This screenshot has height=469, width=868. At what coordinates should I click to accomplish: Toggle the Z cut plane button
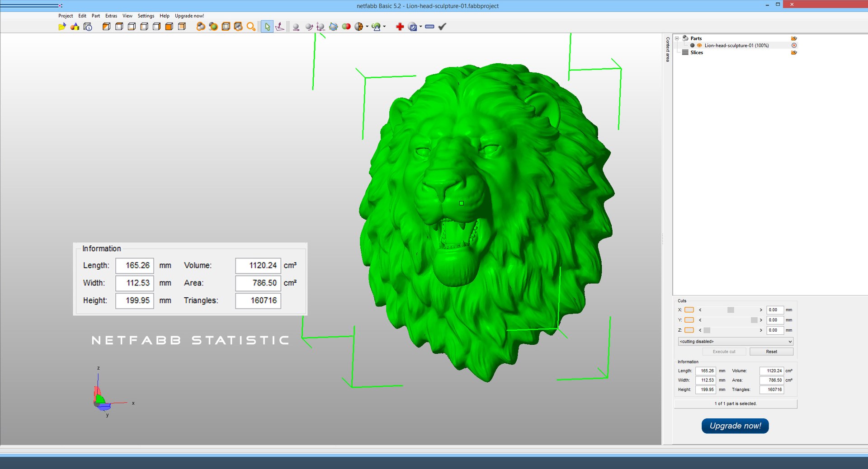tap(689, 330)
